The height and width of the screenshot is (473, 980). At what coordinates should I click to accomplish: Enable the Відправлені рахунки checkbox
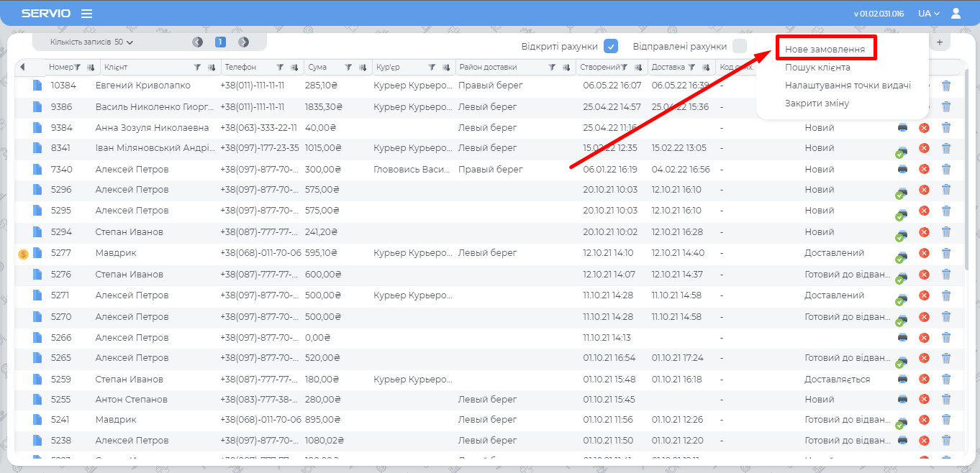[739, 47]
